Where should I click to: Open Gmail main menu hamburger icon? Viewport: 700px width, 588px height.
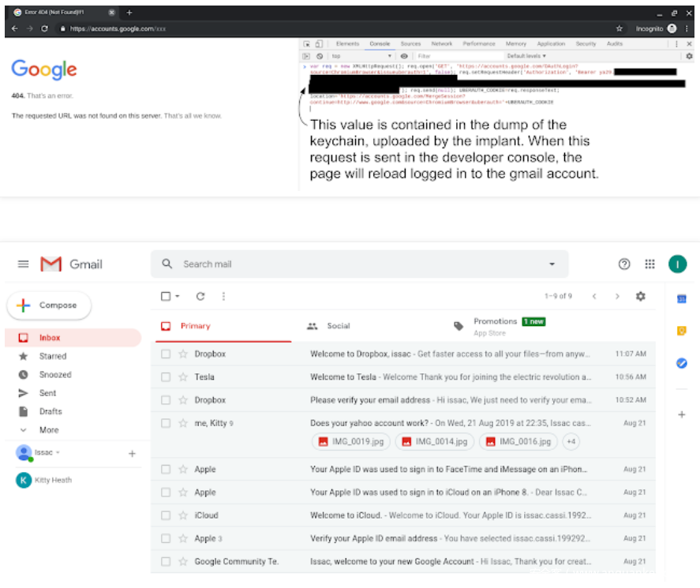23,264
